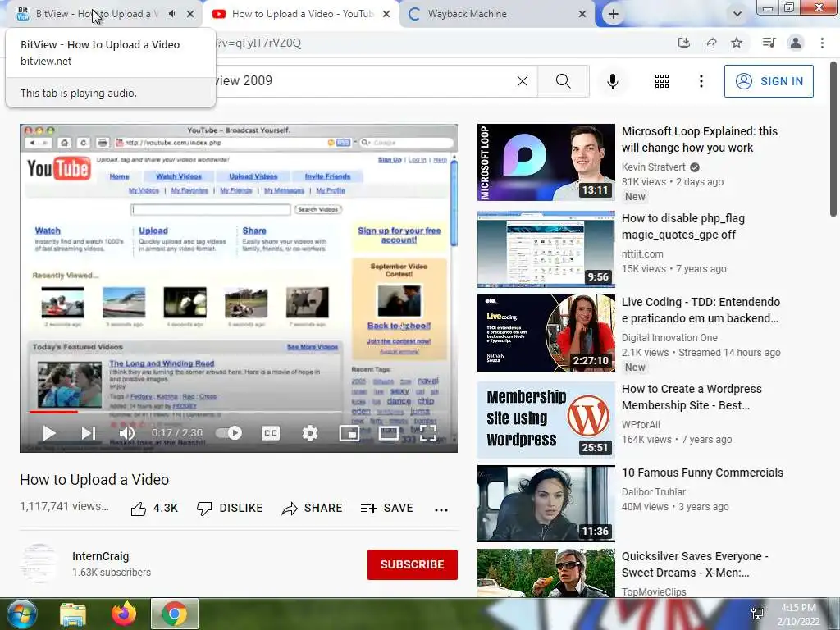The width and height of the screenshot is (840, 630).
Task: Play the video
Action: click(48, 433)
